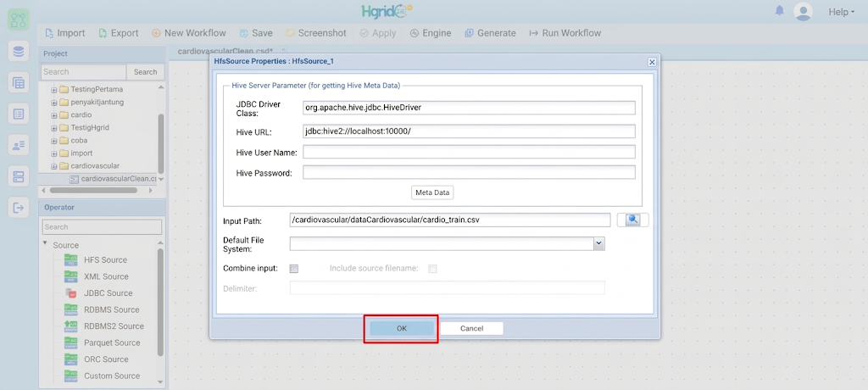This screenshot has width=868, height=390.
Task: Expand the cardio folder
Action: point(53,115)
